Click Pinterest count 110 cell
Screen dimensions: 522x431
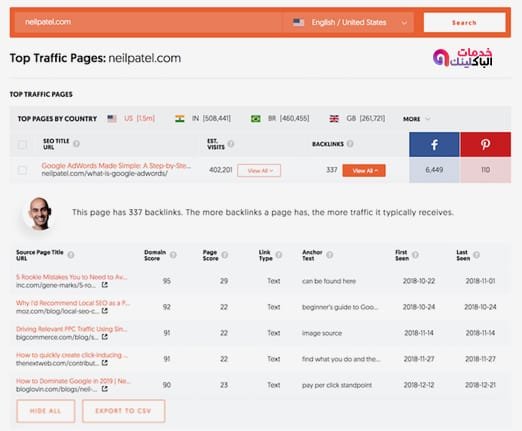[x=485, y=170]
